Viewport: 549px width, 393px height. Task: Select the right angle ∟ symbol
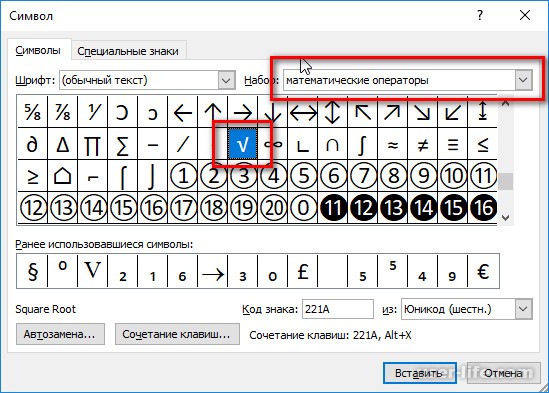303,144
